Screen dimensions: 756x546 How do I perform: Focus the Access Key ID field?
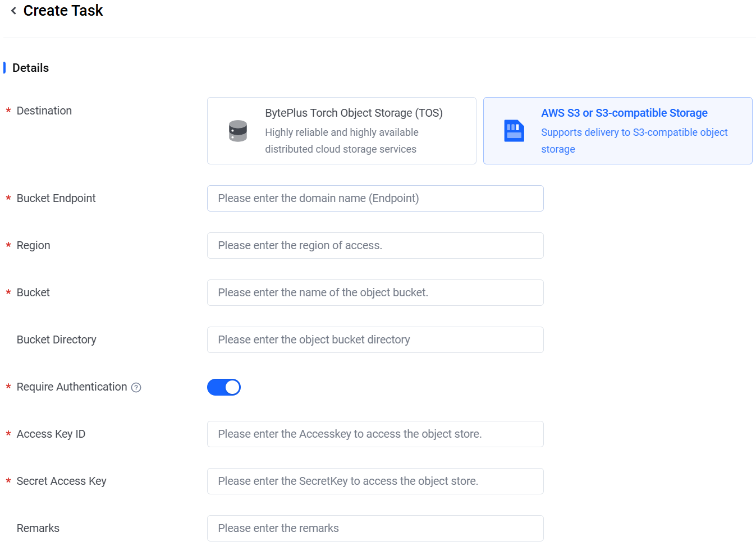(x=375, y=434)
